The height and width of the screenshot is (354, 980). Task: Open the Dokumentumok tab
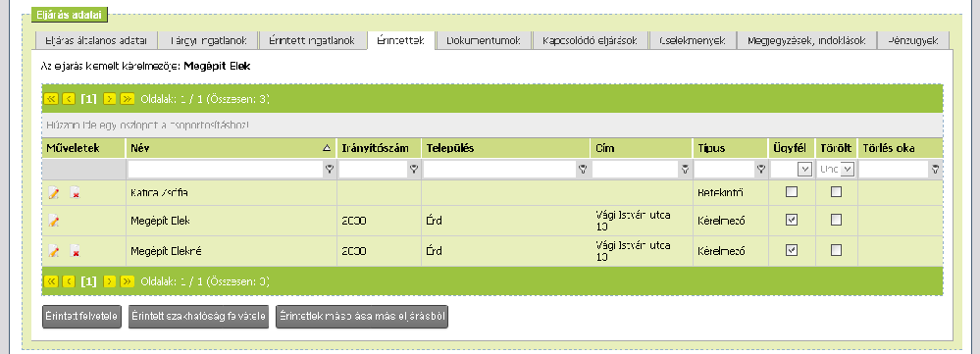click(x=484, y=40)
